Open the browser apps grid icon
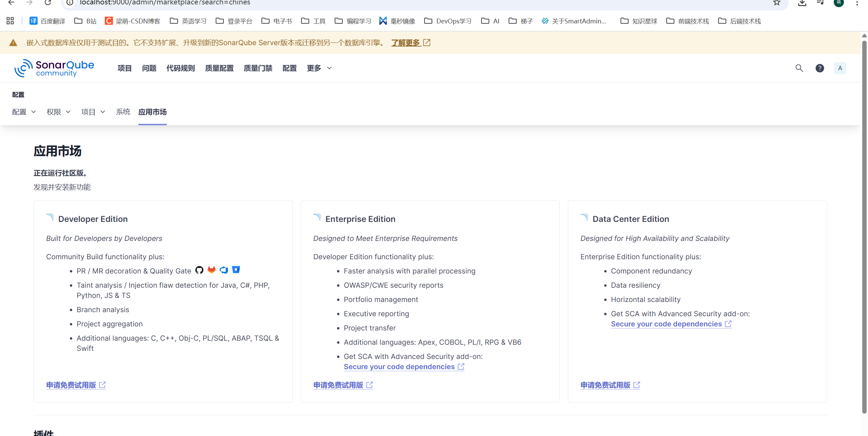Screen dimensions: 868x436 coord(10,21)
